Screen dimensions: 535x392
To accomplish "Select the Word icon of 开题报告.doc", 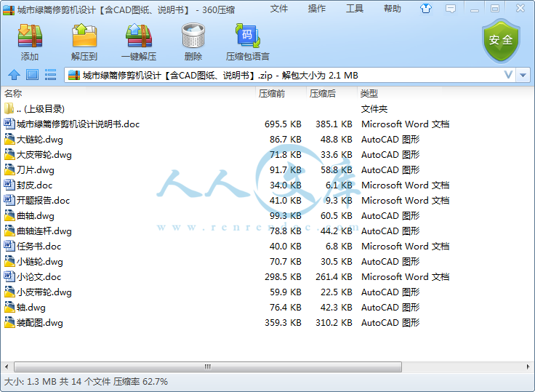I will (9, 200).
